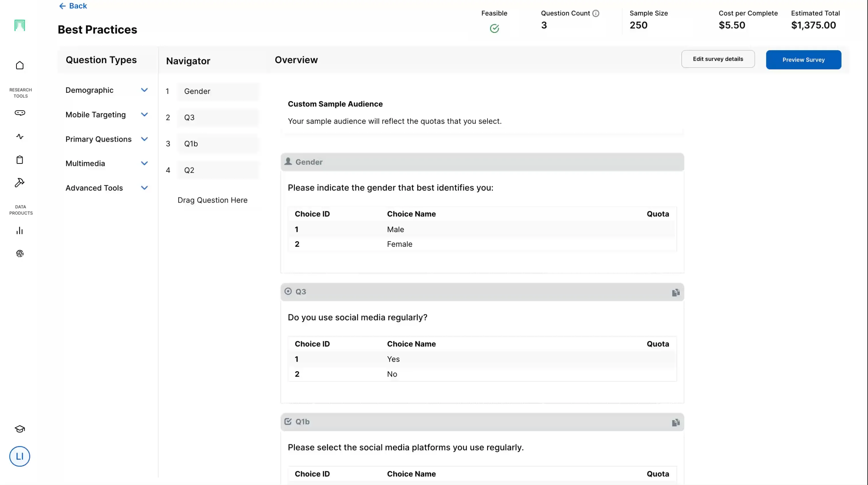Click the Q3 question header title
Viewport: 868px width, 485px height.
click(x=301, y=292)
